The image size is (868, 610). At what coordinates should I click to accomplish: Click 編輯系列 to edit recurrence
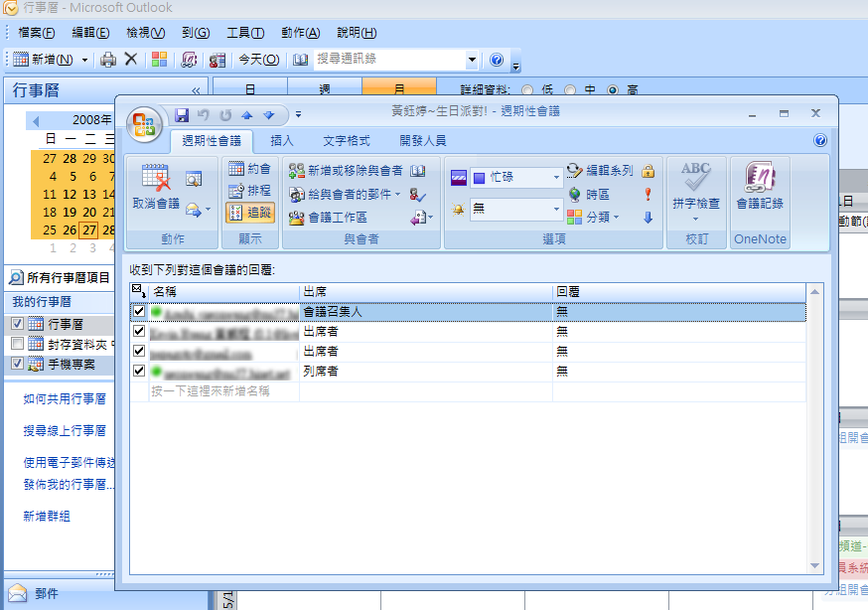pyautogui.click(x=601, y=171)
